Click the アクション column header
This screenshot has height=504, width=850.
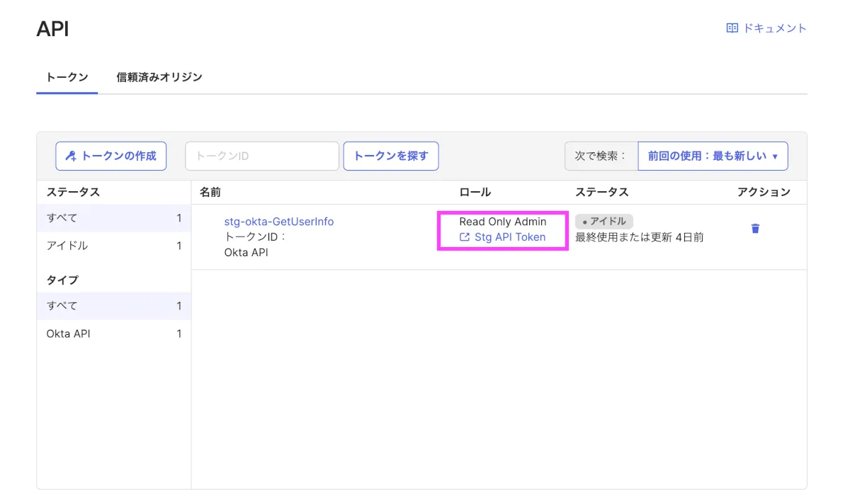pyautogui.click(x=763, y=193)
